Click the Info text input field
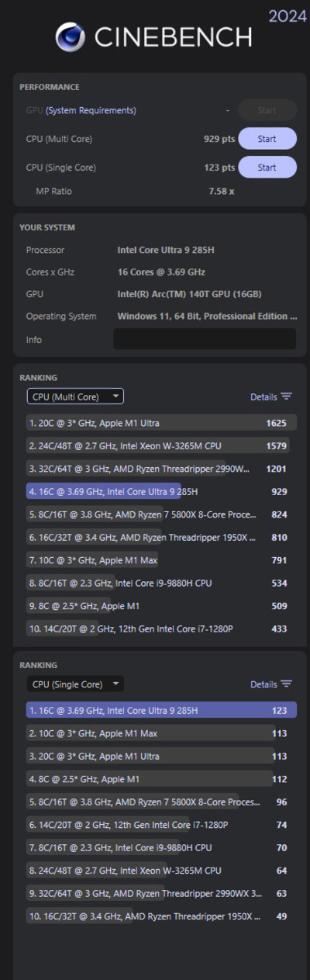 205,339
